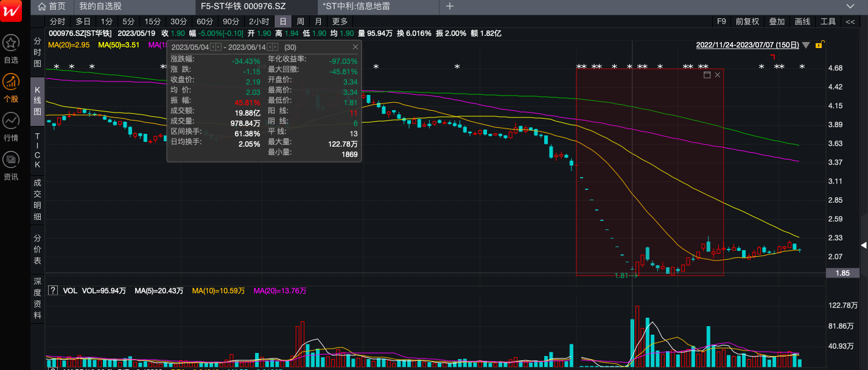Open the 更多 periods menu

340,21
